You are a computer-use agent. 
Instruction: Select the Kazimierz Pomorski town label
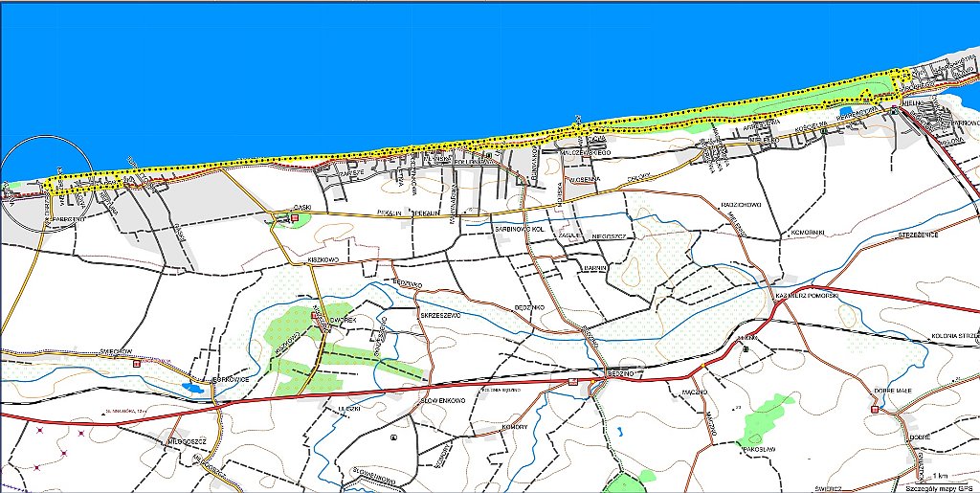click(808, 297)
